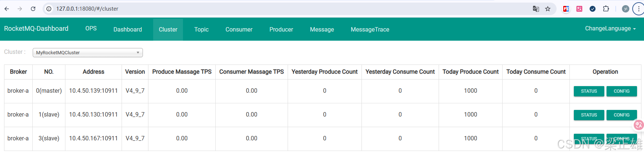
Task: Click broker-a in the master row
Action: [x=18, y=91]
